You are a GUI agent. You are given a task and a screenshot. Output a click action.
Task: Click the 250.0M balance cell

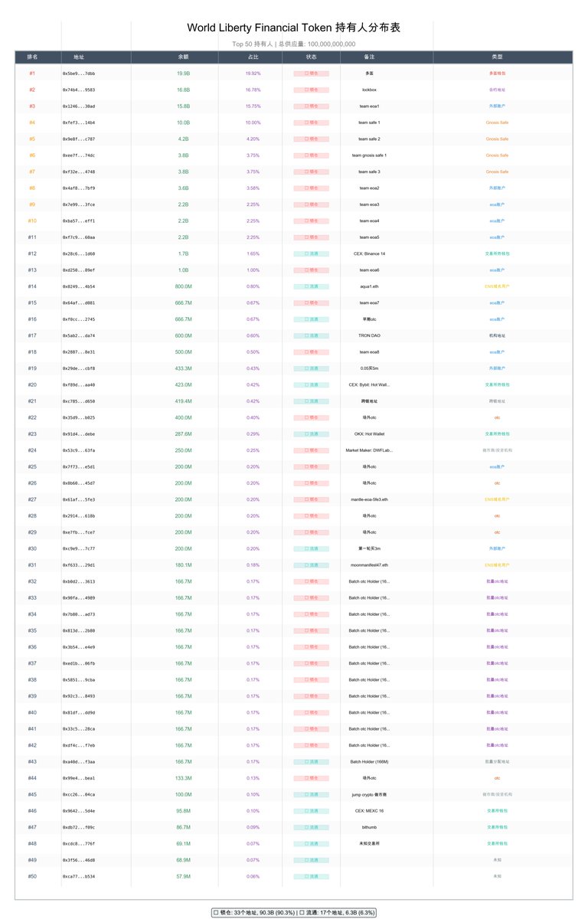pos(184,450)
